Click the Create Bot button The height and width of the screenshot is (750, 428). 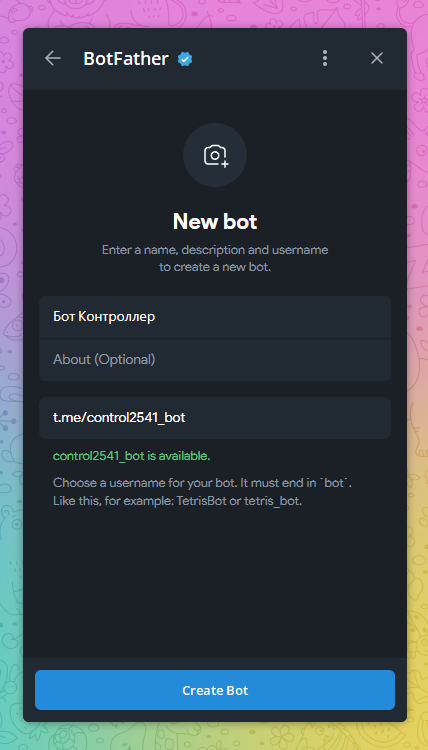coord(215,690)
